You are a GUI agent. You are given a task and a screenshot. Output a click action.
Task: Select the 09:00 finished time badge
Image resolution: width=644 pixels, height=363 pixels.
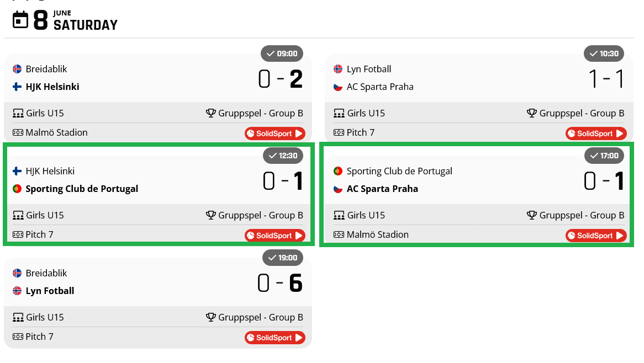point(282,54)
